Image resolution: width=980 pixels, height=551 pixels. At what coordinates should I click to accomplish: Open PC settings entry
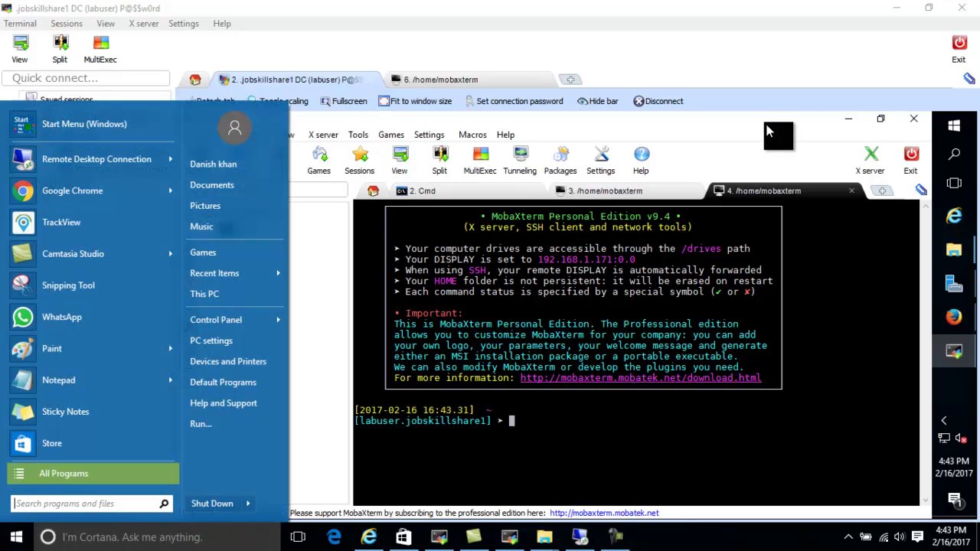coord(211,341)
